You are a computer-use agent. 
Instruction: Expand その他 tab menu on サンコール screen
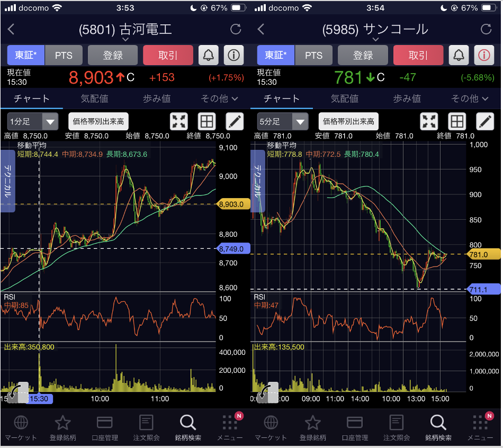(470, 98)
